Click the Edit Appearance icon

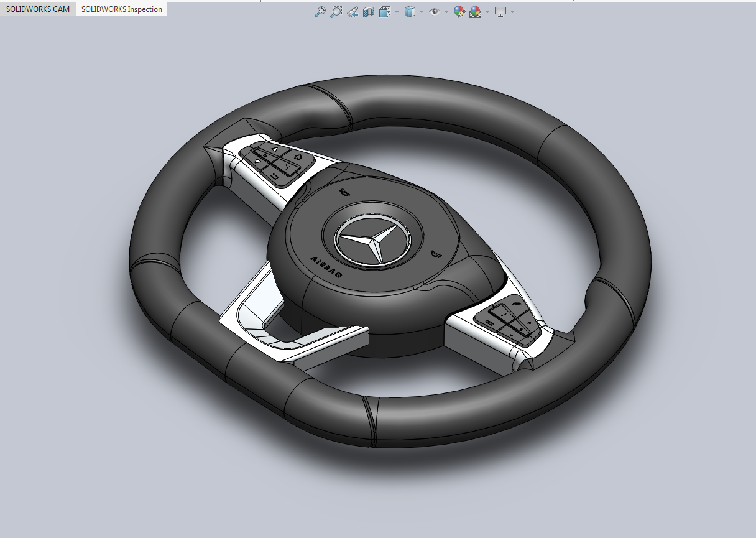(459, 11)
